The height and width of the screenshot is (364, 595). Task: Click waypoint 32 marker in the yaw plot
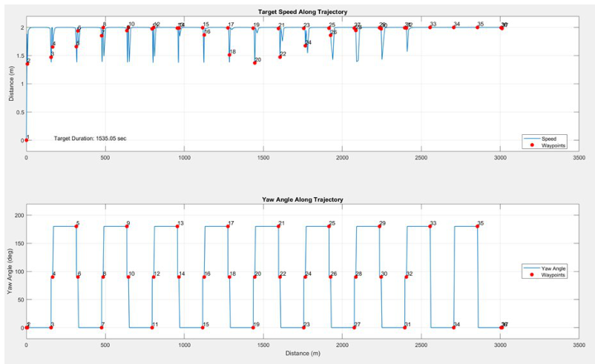[x=407, y=277]
